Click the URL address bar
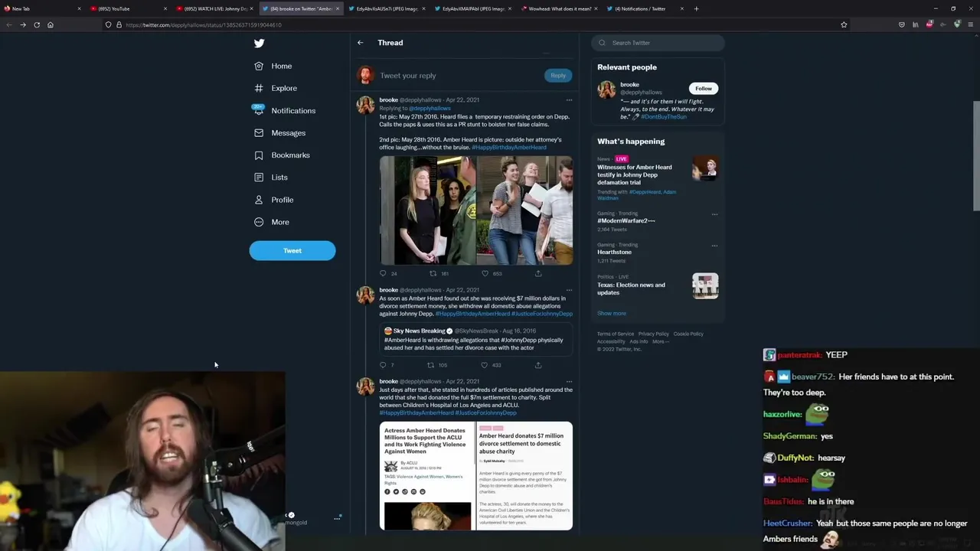The image size is (980, 551). 475,24
